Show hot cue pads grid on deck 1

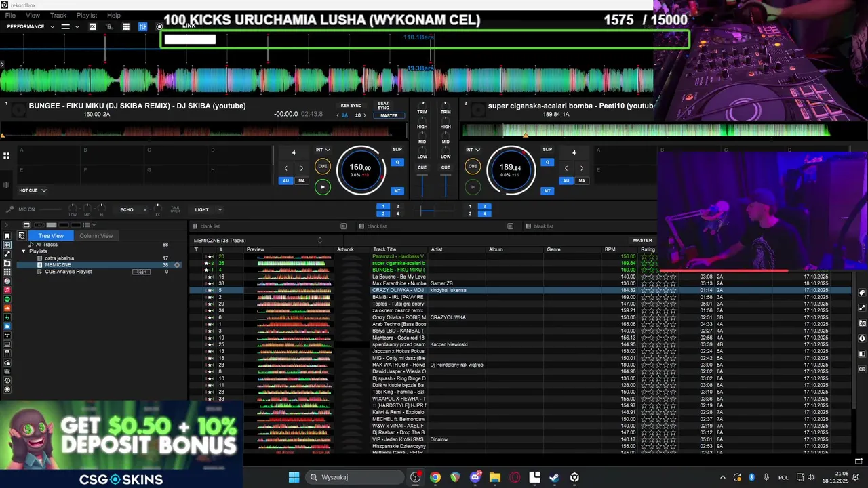[x=6, y=156]
